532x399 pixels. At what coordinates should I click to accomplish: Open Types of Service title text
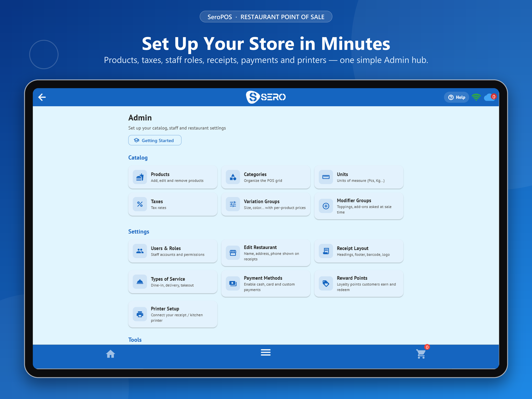168,279
